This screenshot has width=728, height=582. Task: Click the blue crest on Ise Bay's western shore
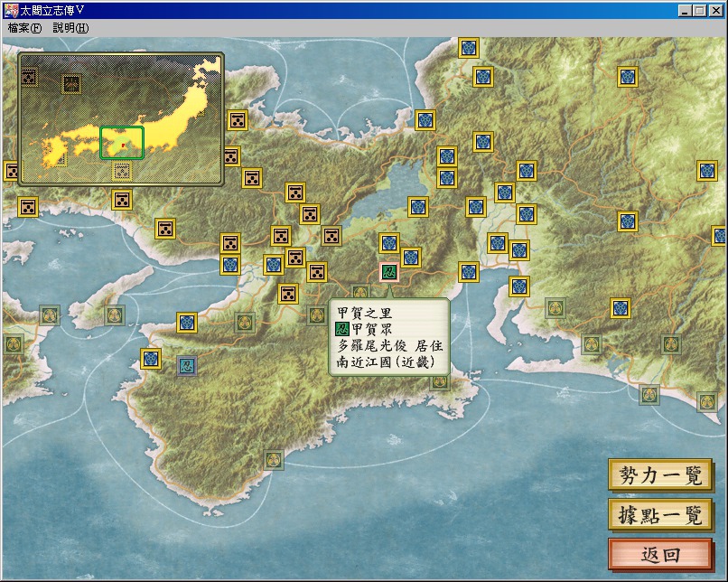click(469, 272)
